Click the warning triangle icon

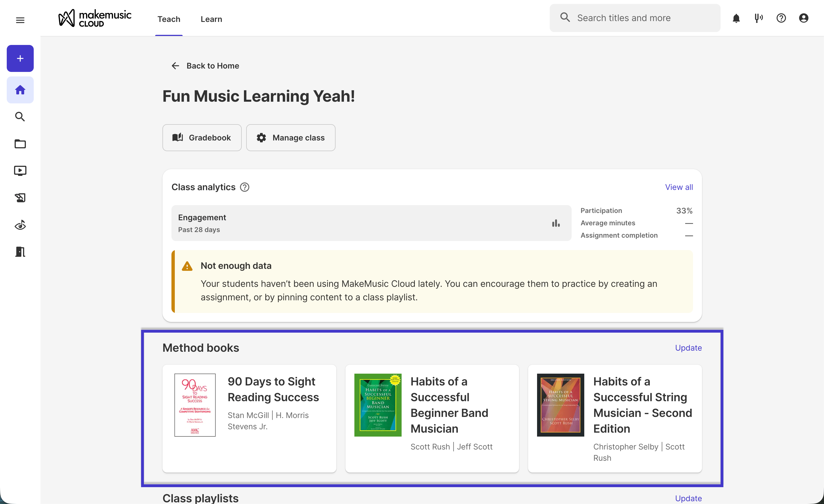[x=187, y=266]
